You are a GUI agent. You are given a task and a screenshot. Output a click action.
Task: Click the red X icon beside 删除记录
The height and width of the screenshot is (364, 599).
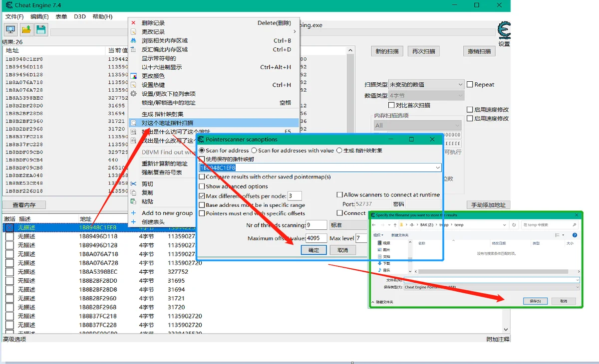click(x=133, y=23)
